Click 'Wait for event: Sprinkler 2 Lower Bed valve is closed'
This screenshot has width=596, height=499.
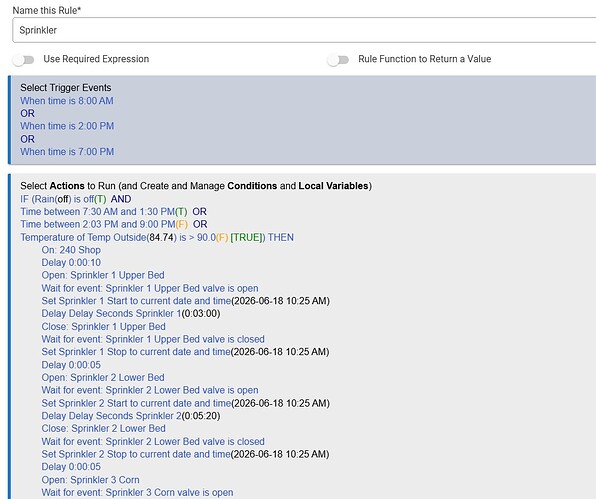153,442
